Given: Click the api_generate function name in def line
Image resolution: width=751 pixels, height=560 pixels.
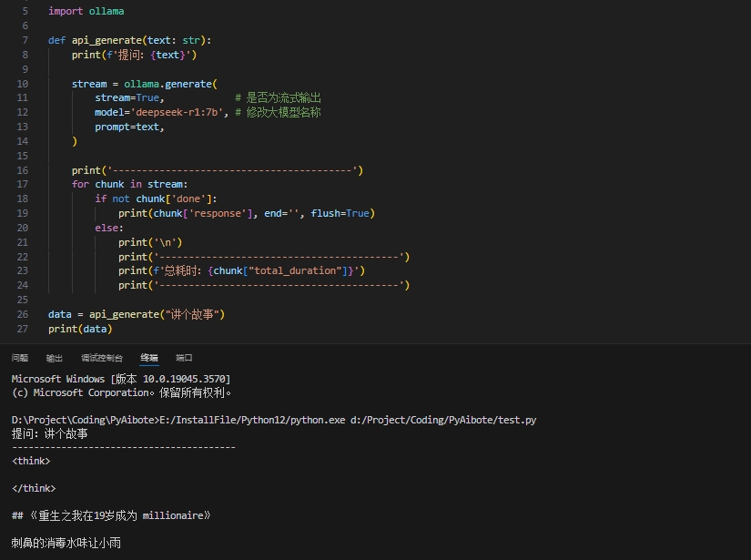Looking at the screenshot, I should coord(107,40).
